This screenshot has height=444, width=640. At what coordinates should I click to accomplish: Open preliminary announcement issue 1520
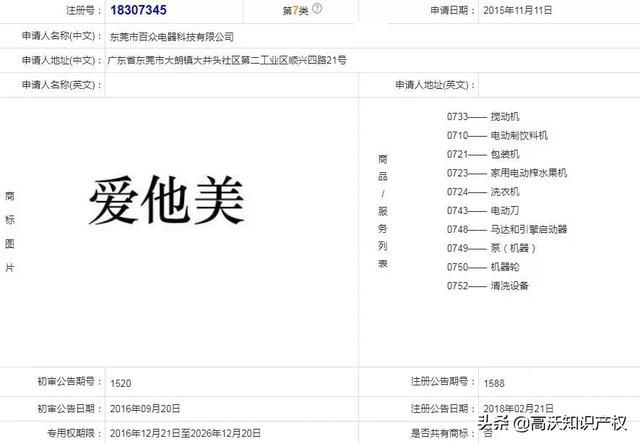120,382
